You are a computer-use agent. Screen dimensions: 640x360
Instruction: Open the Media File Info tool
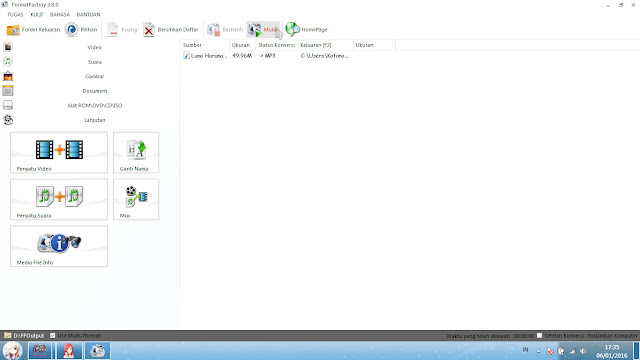pyautogui.click(x=59, y=246)
